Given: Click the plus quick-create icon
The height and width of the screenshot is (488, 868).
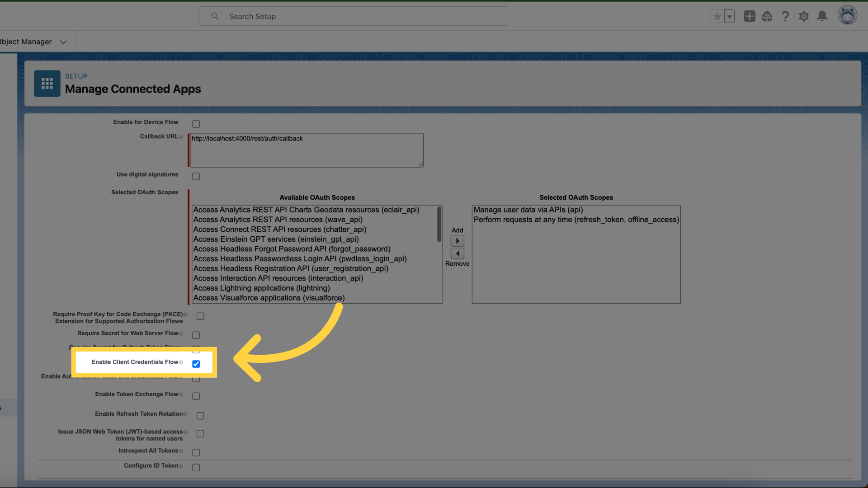Looking at the screenshot, I should tap(749, 16).
